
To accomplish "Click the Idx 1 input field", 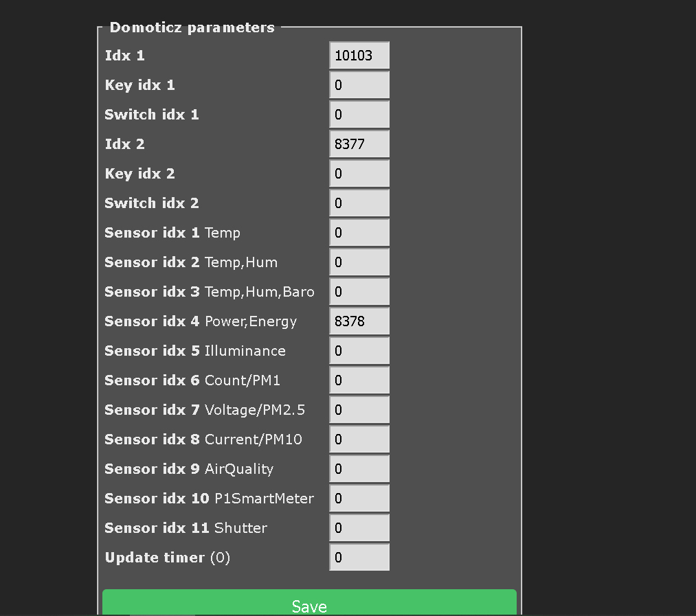I will [x=359, y=55].
